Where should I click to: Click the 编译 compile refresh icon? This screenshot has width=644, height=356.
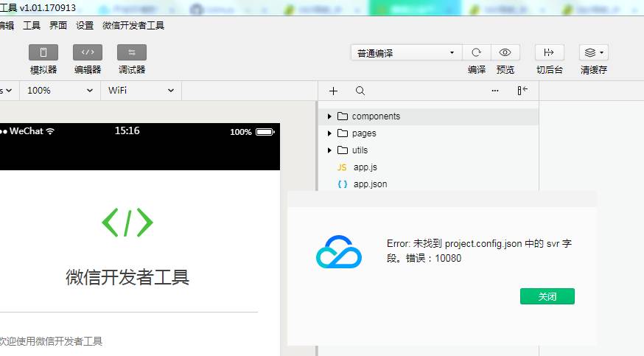[x=476, y=52]
